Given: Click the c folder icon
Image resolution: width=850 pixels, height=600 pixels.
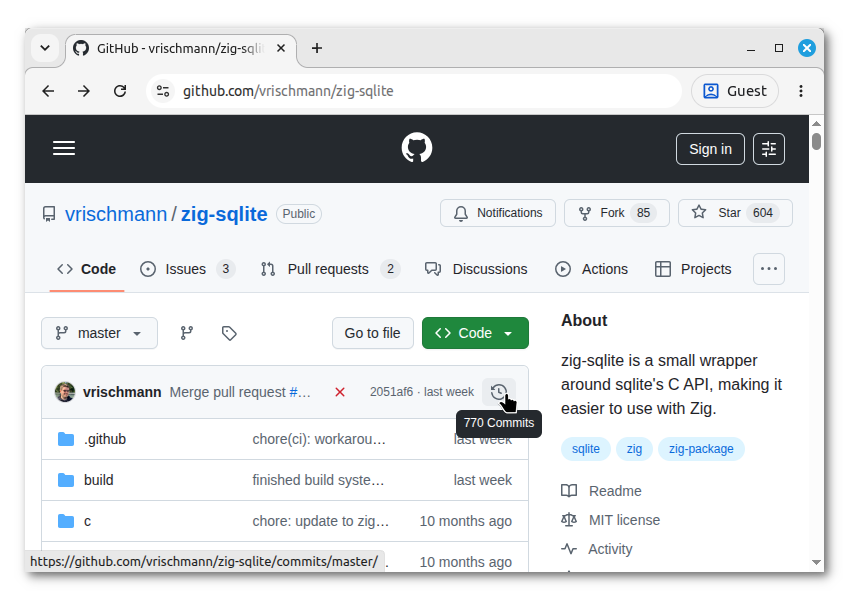Looking at the screenshot, I should [x=66, y=521].
